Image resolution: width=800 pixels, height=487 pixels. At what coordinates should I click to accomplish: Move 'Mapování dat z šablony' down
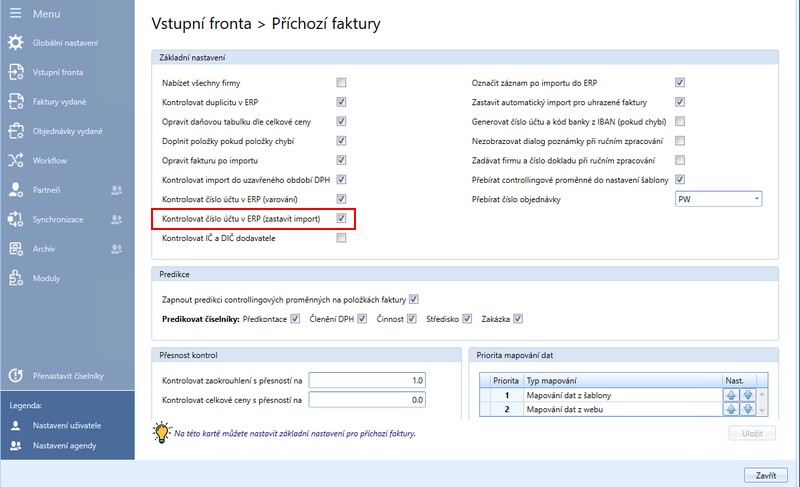click(x=747, y=395)
